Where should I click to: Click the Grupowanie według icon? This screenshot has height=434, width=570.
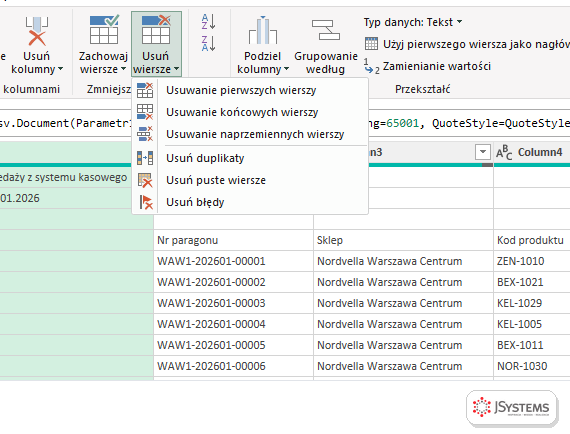coord(325,31)
